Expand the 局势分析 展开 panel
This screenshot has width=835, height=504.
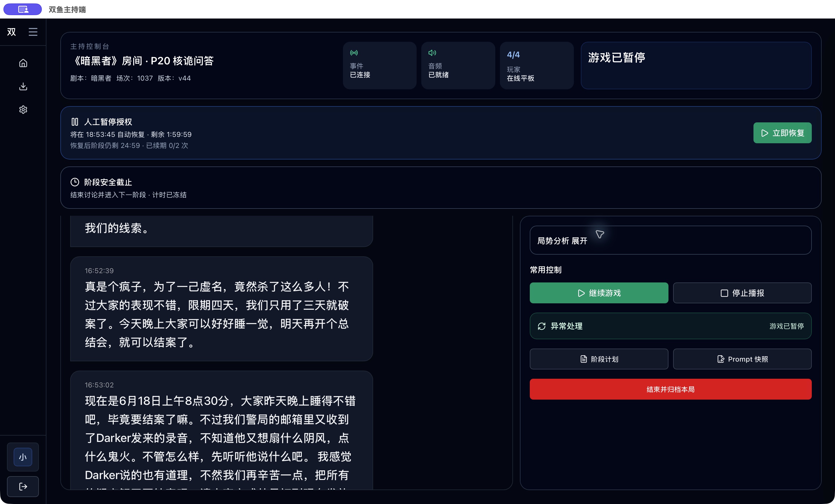(670, 240)
